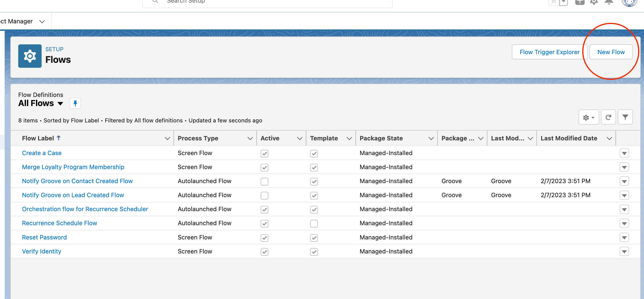The image size is (644, 299).
Task: Expand the All Flows list view dropdown
Action: pos(60,103)
